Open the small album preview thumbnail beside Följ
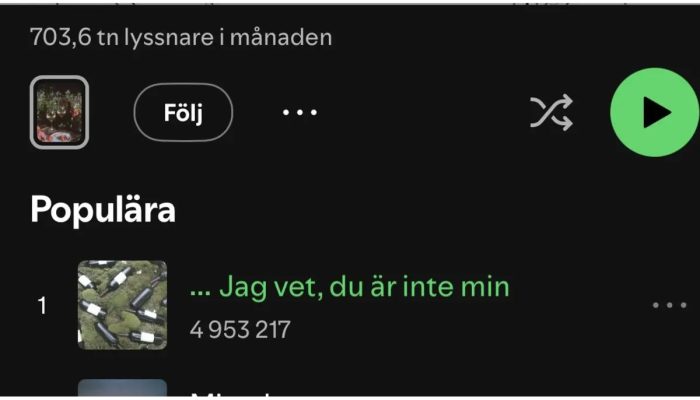The image size is (700, 400). pos(59,112)
